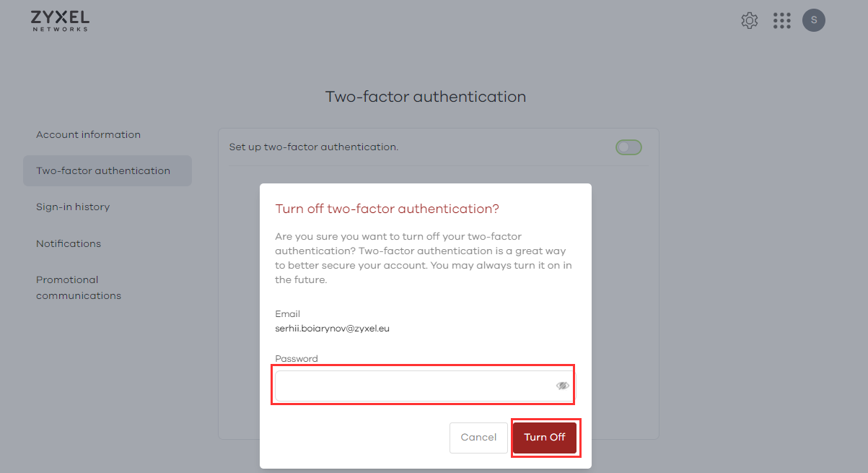Open the settings gear icon

[x=750, y=21]
